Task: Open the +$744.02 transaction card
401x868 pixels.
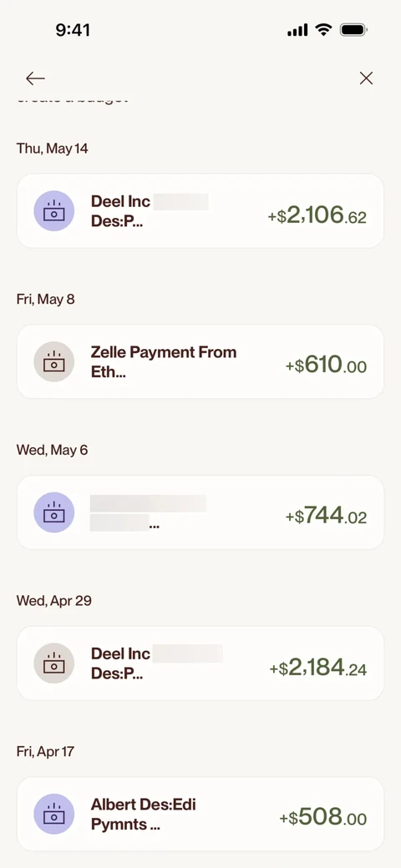Action: tap(200, 512)
